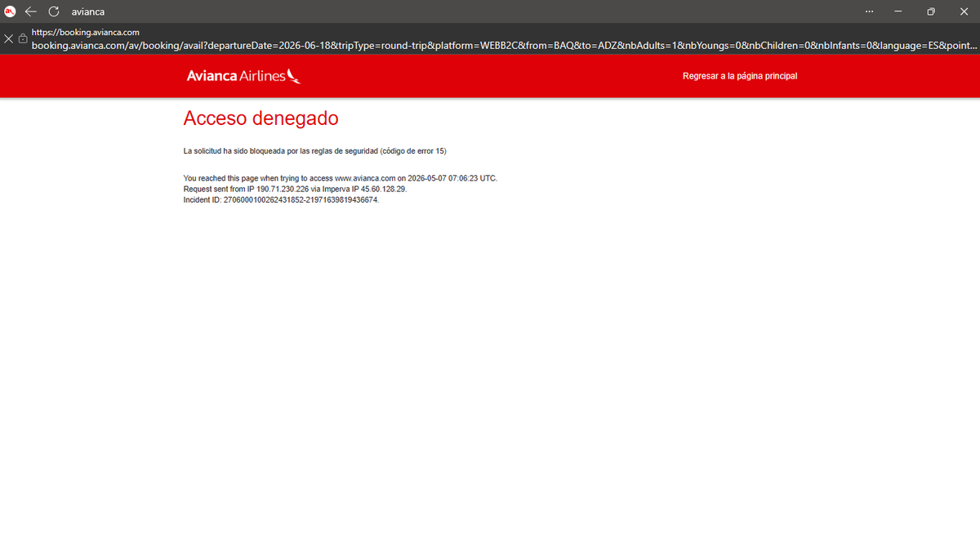
Task: Open the three-dot more options menu
Action: coord(869,11)
